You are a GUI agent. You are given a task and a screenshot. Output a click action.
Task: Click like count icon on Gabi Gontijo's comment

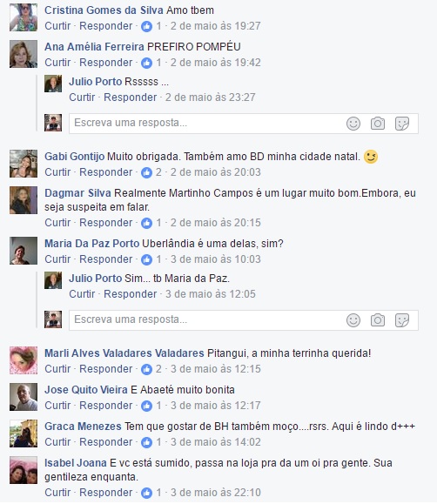click(x=146, y=172)
